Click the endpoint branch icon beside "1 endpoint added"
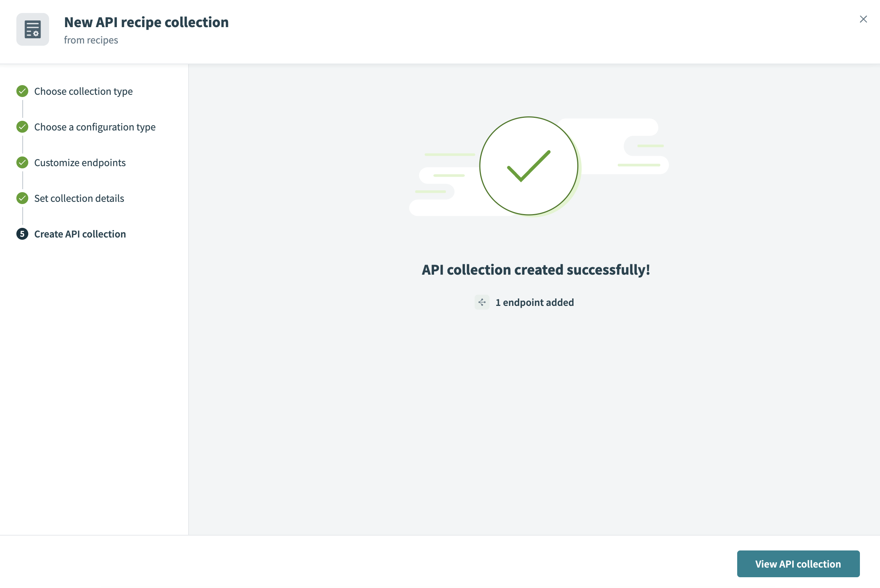The image size is (880, 588). click(x=482, y=302)
